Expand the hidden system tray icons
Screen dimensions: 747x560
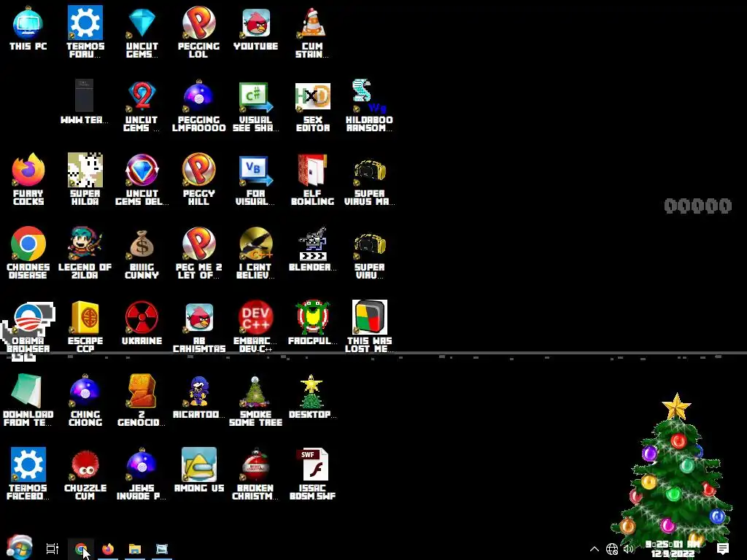pyautogui.click(x=594, y=549)
